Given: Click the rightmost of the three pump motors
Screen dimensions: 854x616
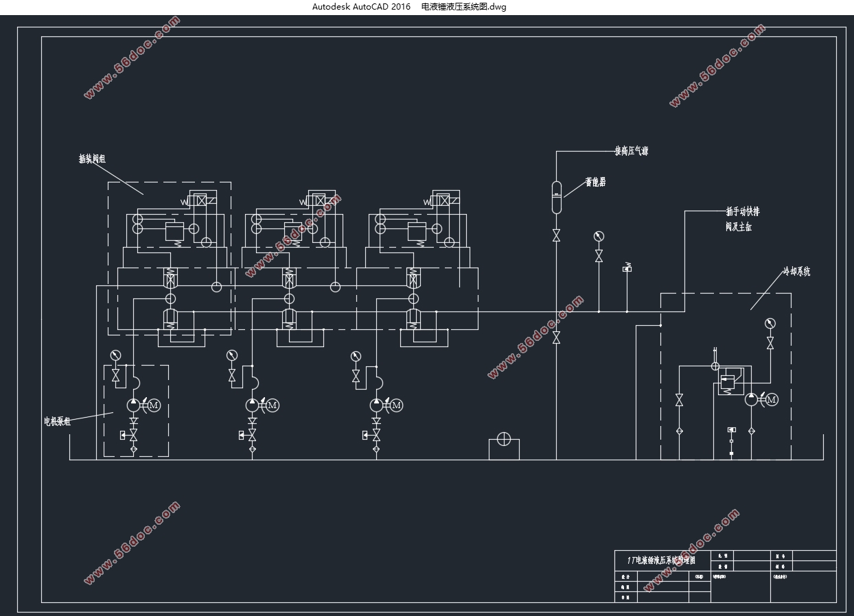Looking at the screenshot, I should [396, 405].
